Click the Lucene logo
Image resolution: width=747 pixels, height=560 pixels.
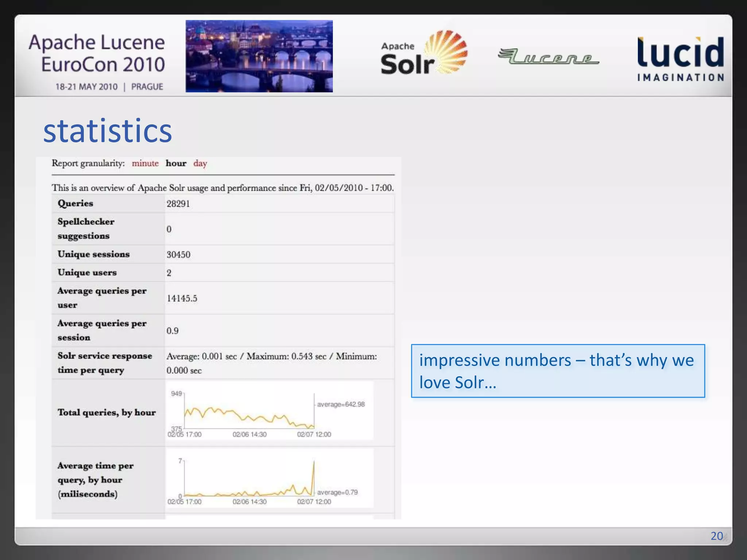[x=548, y=57]
